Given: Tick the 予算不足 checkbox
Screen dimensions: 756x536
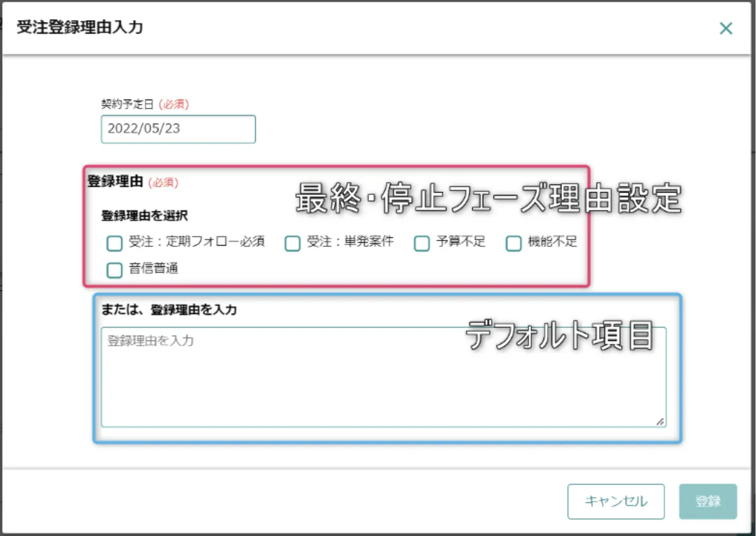Looking at the screenshot, I should click(x=421, y=243).
